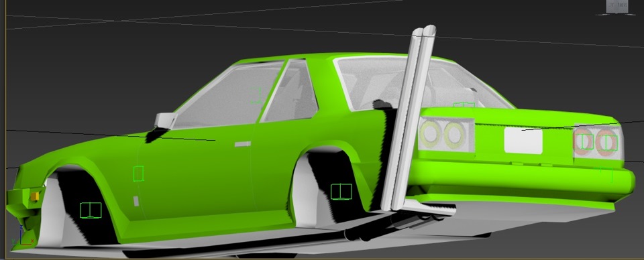
Task: Select the gray door handle
Action: (242, 144)
